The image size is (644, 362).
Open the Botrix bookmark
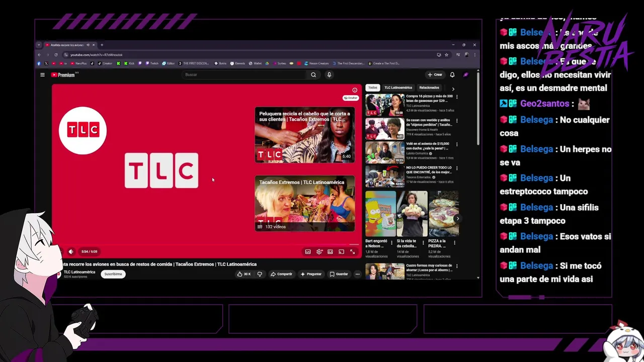(220, 63)
